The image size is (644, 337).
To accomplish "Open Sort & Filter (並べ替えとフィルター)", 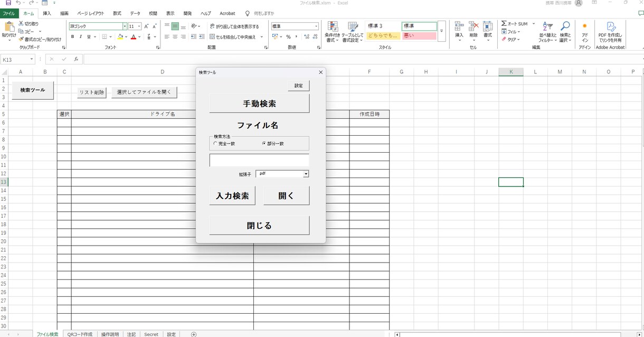I will click(547, 32).
